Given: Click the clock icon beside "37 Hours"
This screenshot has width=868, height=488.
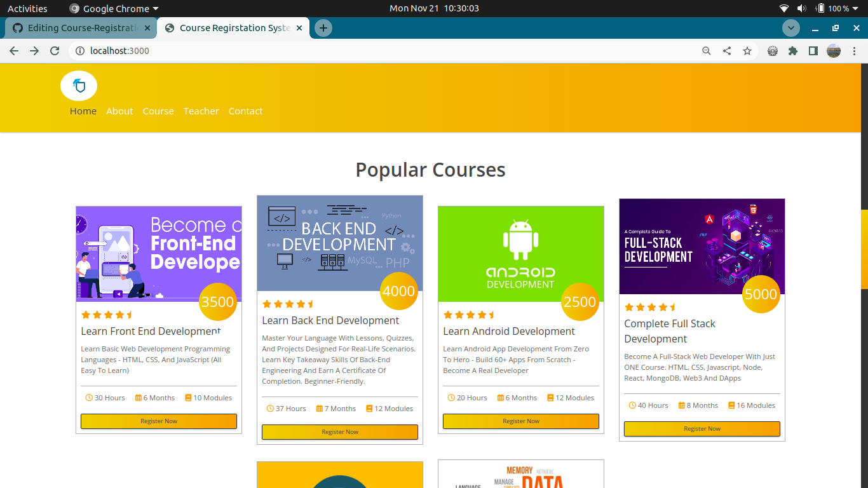Looking at the screenshot, I should click(269, 409).
